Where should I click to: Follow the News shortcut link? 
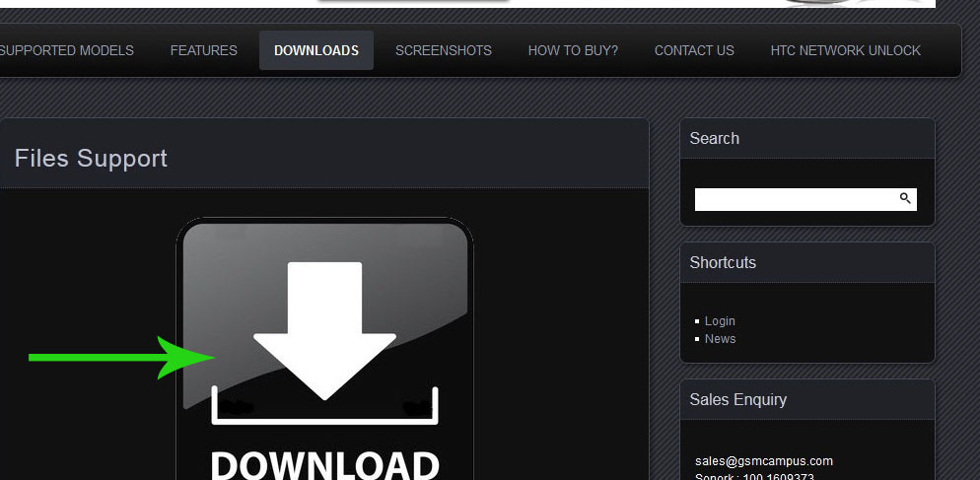click(x=720, y=339)
